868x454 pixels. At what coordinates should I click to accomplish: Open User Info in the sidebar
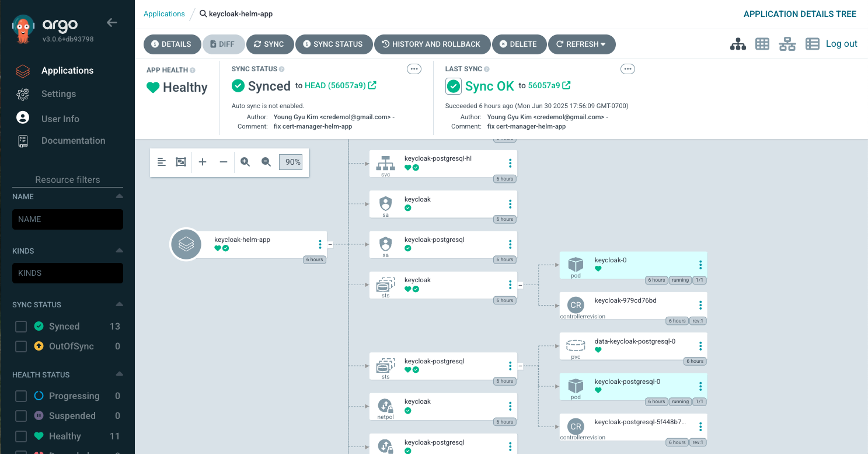click(60, 119)
